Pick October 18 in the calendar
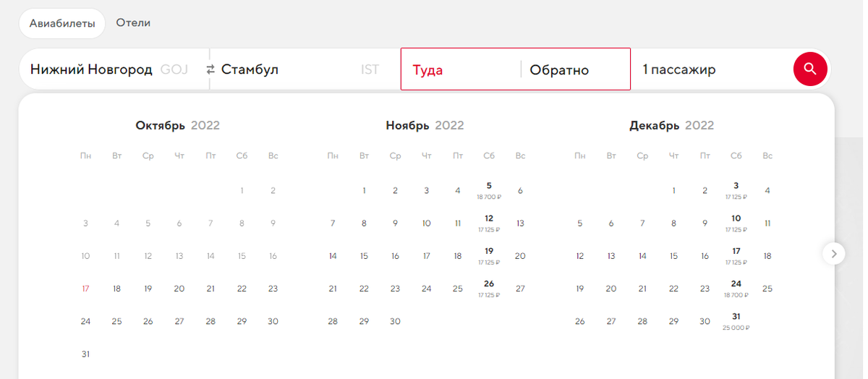Screen dimensions: 868x379 [116, 289]
